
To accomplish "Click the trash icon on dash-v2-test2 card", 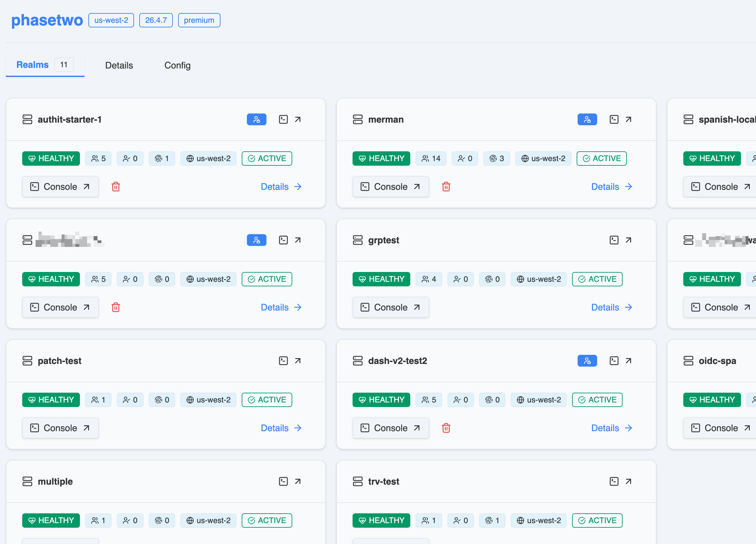I will pos(446,428).
